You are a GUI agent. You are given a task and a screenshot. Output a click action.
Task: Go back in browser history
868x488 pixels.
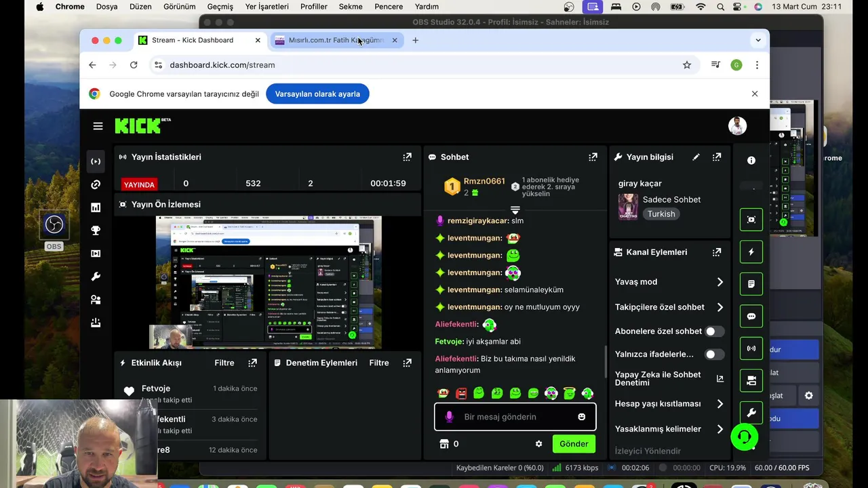tap(92, 65)
